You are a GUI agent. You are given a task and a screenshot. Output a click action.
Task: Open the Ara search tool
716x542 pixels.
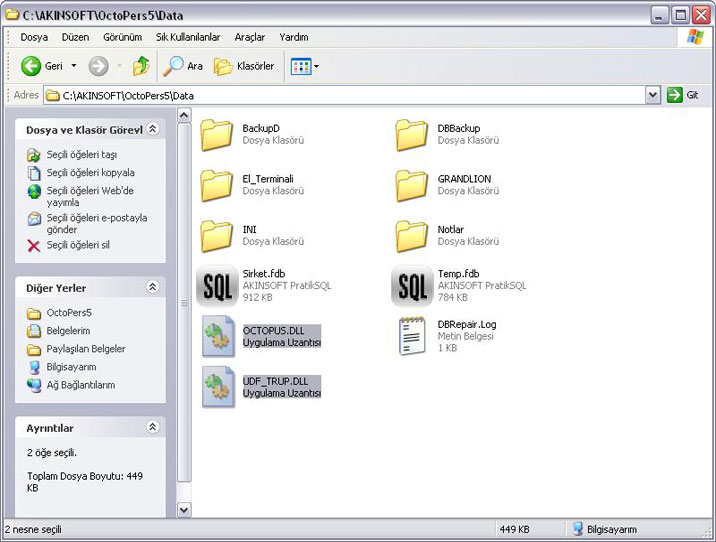(183, 66)
